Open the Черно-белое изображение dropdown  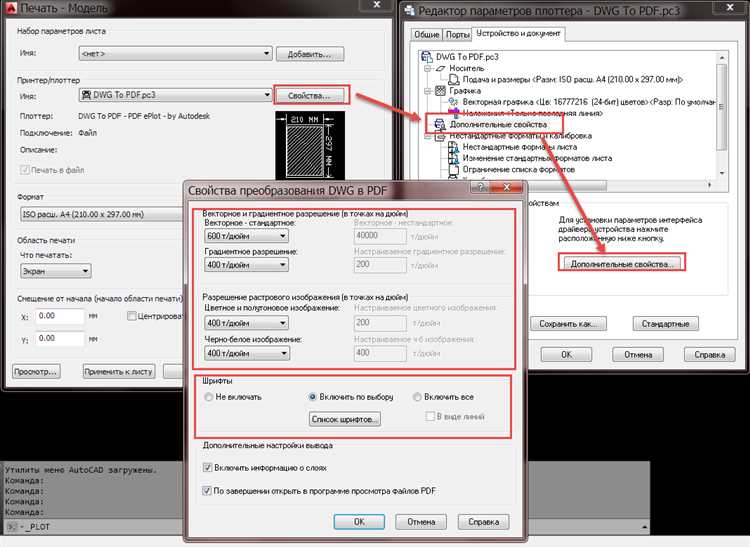click(x=247, y=353)
